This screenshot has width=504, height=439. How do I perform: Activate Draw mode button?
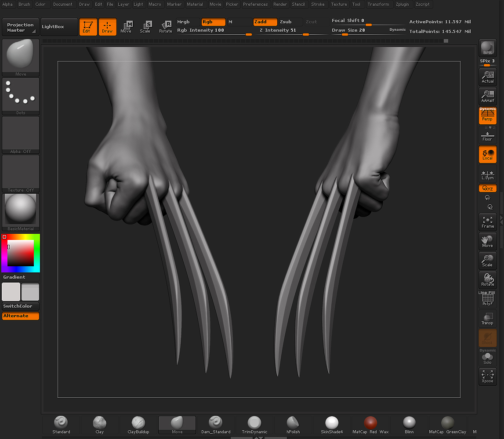[x=107, y=27]
